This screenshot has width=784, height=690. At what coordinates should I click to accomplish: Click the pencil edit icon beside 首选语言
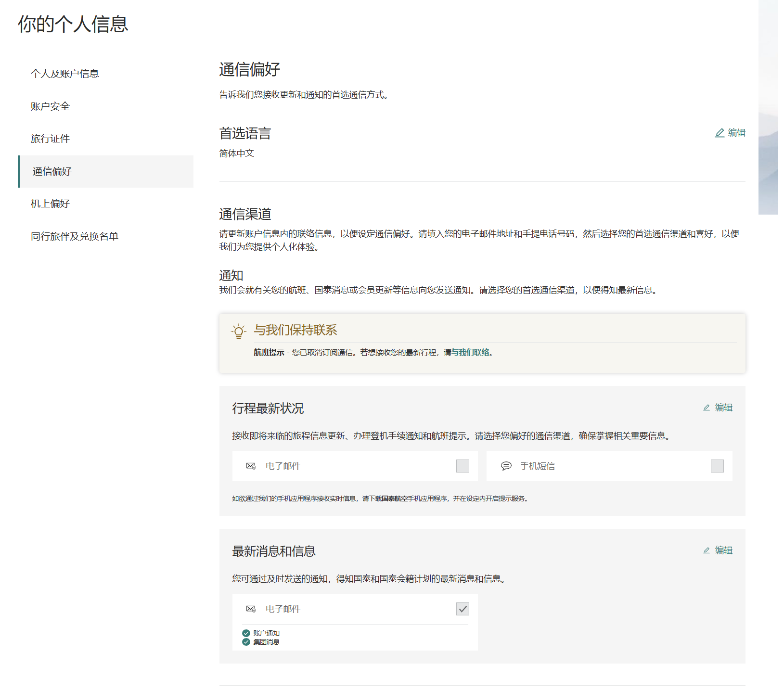[x=720, y=133]
